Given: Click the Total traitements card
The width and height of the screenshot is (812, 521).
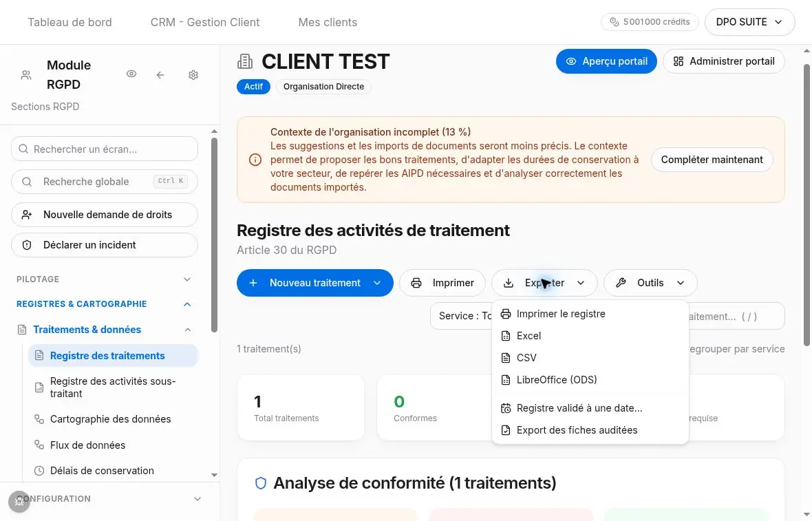Looking at the screenshot, I should pos(301,407).
